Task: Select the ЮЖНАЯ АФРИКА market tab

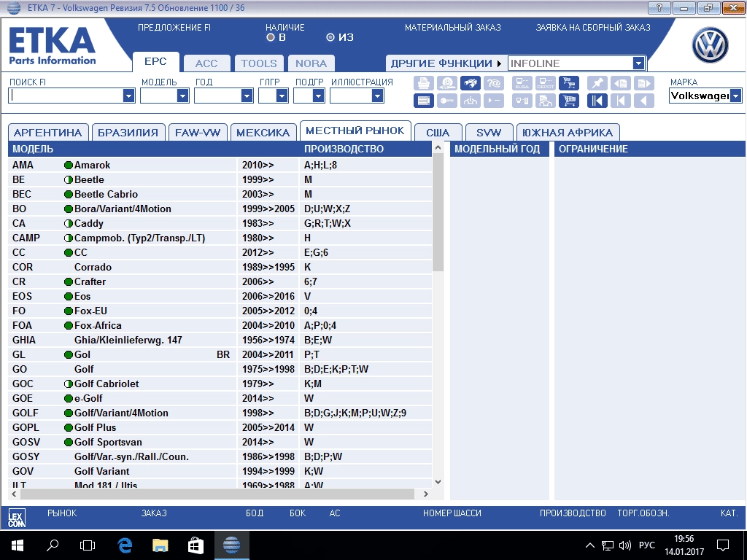Action: coord(568,133)
